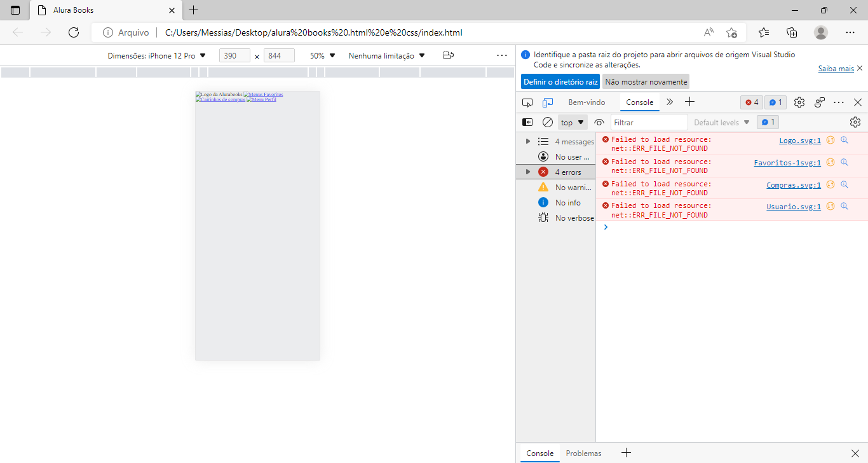This screenshot has width=868, height=463.
Task: Close DevTools panel
Action: 858,102
